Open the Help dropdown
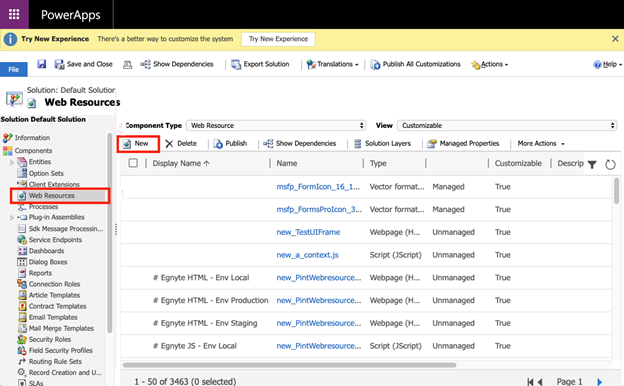624x386 pixels. tap(608, 64)
